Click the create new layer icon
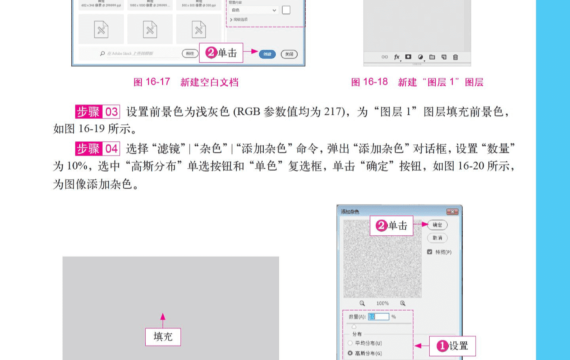The width and height of the screenshot is (570, 360). (x=444, y=57)
